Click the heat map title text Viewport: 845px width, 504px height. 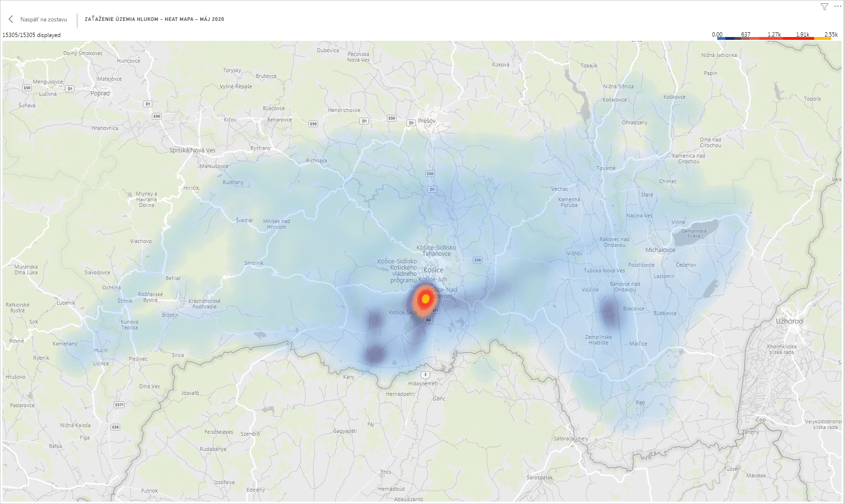pyautogui.click(x=154, y=19)
